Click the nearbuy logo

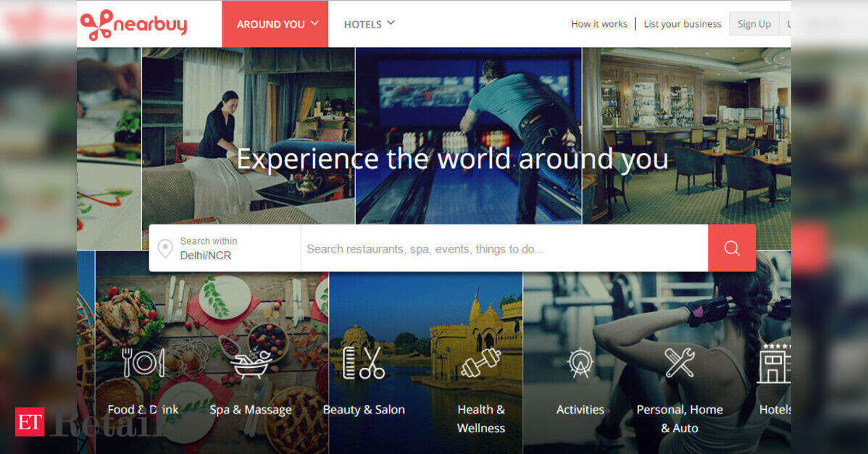pos(134,25)
